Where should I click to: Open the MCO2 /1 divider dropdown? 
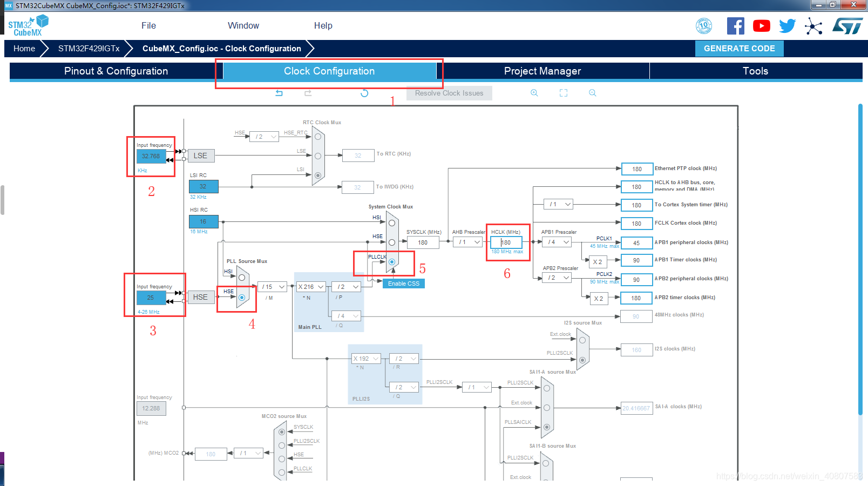[249, 453]
